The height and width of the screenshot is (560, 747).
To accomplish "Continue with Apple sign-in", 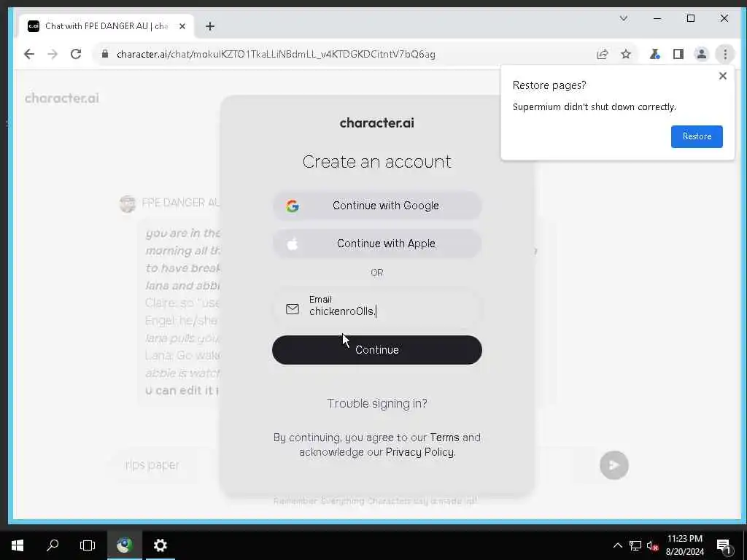I will coord(377,244).
